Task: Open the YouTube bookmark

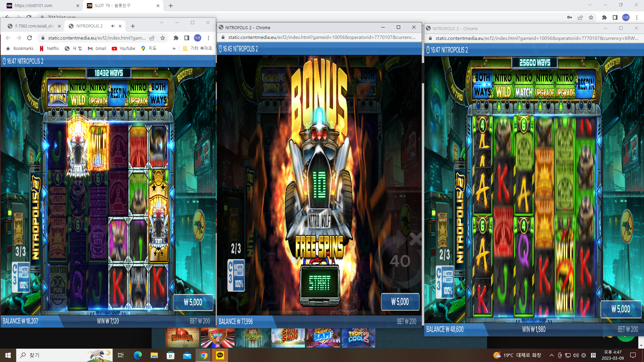Action: [123, 49]
